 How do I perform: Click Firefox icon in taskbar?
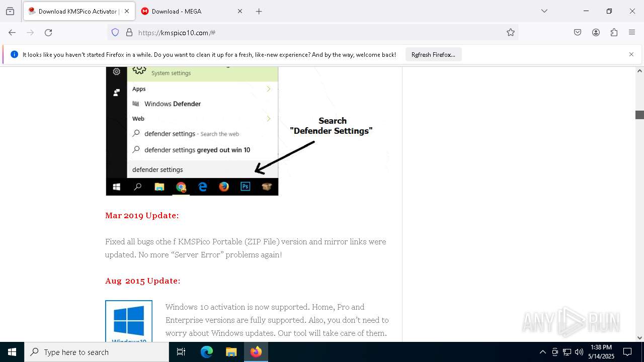point(256,352)
